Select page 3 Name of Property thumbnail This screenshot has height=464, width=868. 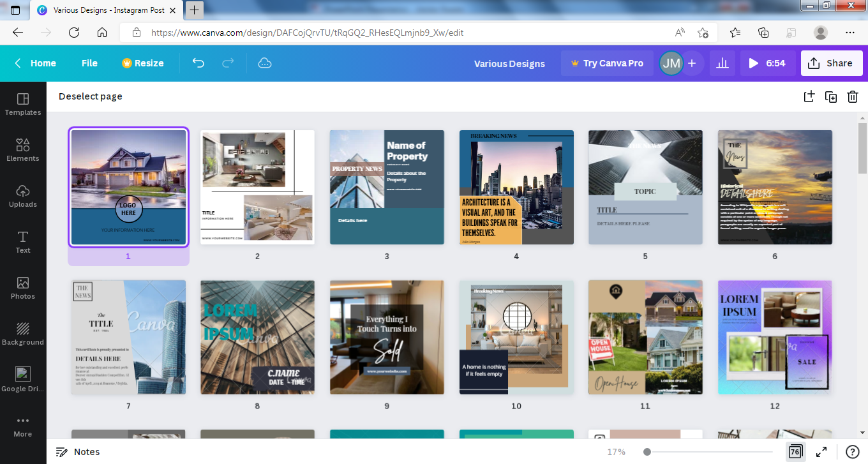pos(387,187)
